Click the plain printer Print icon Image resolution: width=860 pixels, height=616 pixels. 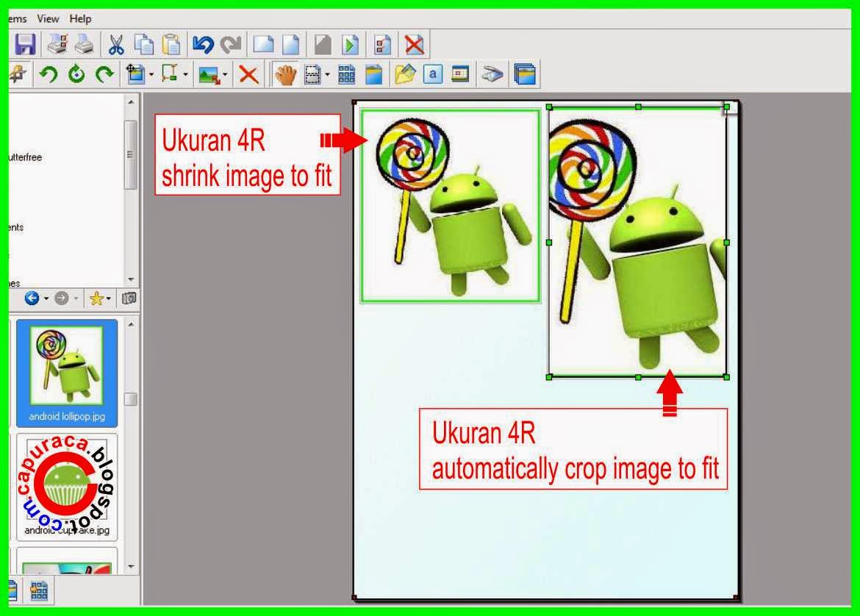click(x=84, y=44)
